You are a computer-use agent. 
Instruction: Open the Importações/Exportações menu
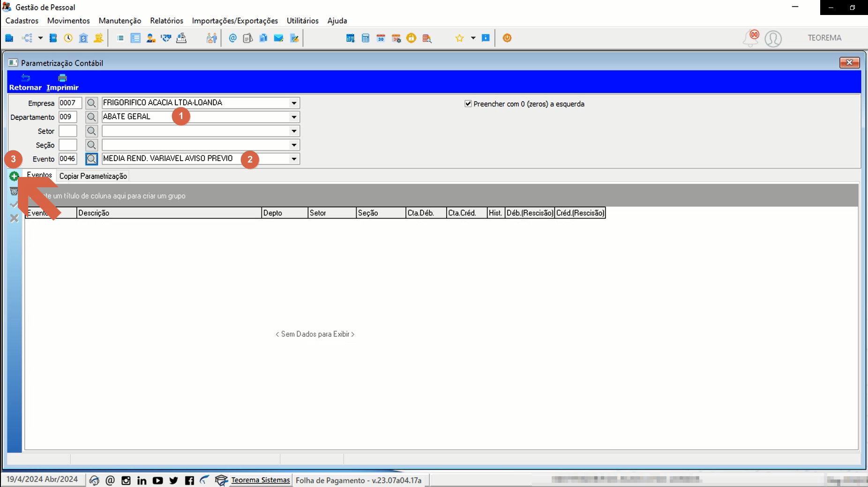coord(235,21)
